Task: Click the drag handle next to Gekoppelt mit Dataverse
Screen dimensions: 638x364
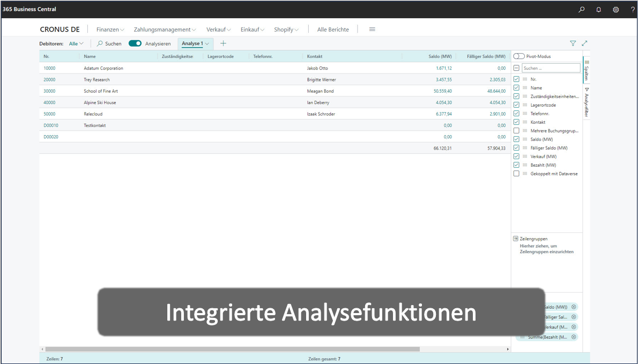Action: click(x=525, y=174)
